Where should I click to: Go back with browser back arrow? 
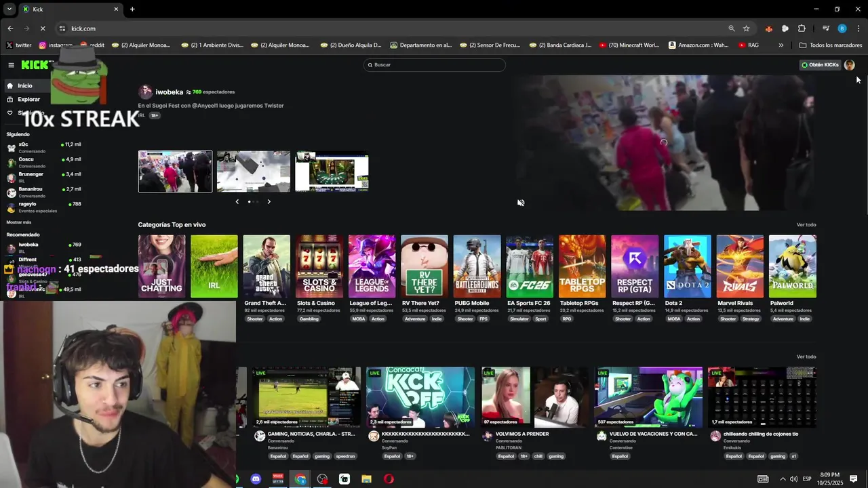(10, 28)
